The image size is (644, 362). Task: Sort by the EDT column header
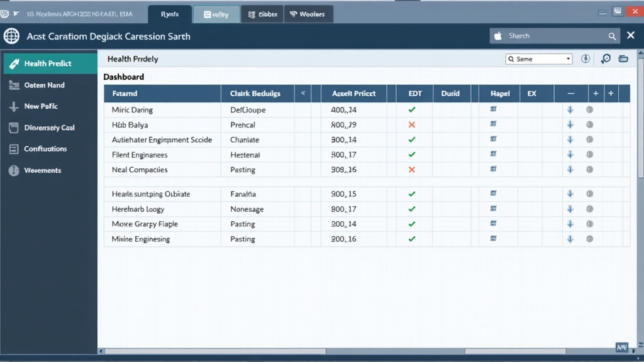(x=415, y=94)
